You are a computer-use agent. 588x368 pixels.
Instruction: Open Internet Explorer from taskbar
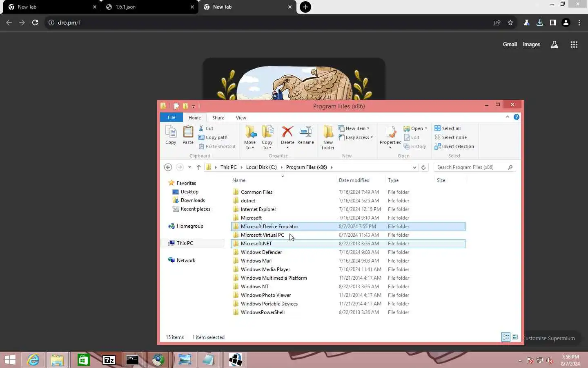click(x=33, y=360)
